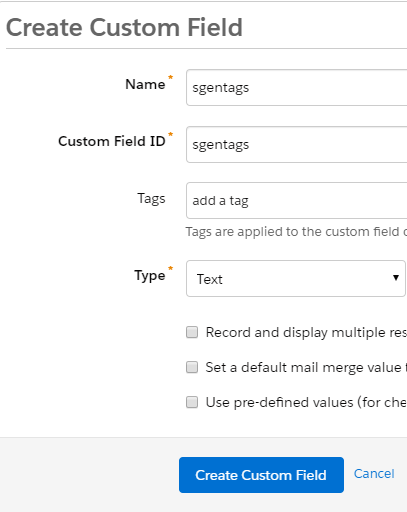Click the Name input field
The image size is (407, 512).
point(297,88)
